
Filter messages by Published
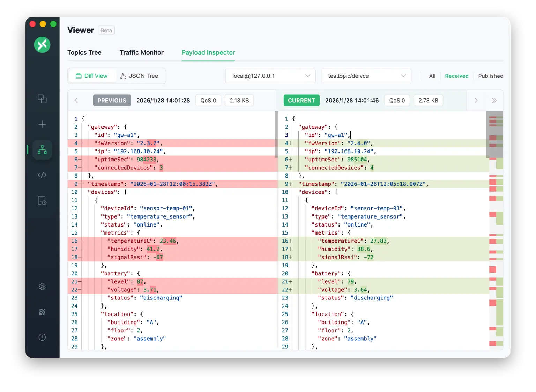[490, 76]
